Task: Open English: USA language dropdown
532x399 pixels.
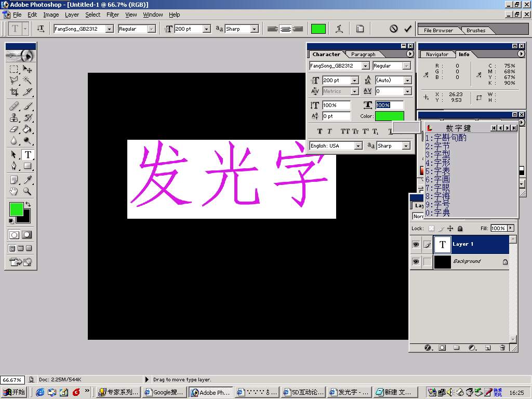Action: point(358,146)
